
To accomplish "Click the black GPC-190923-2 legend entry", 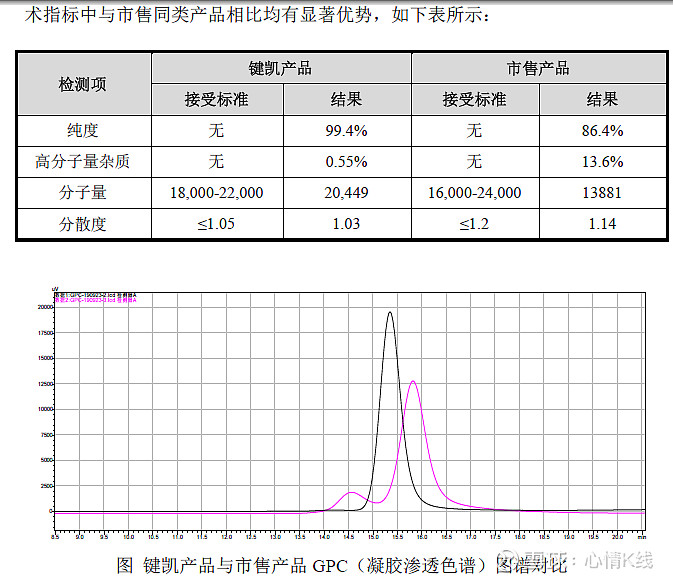I will 96,296.
